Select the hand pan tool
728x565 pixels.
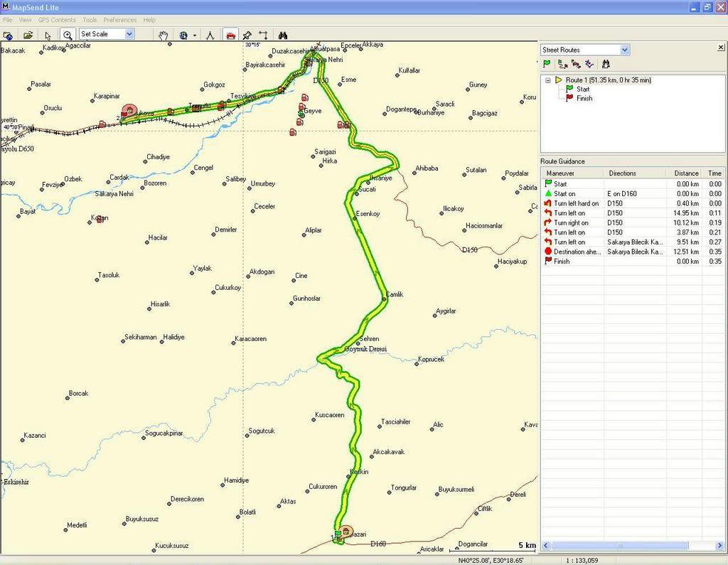click(x=164, y=35)
